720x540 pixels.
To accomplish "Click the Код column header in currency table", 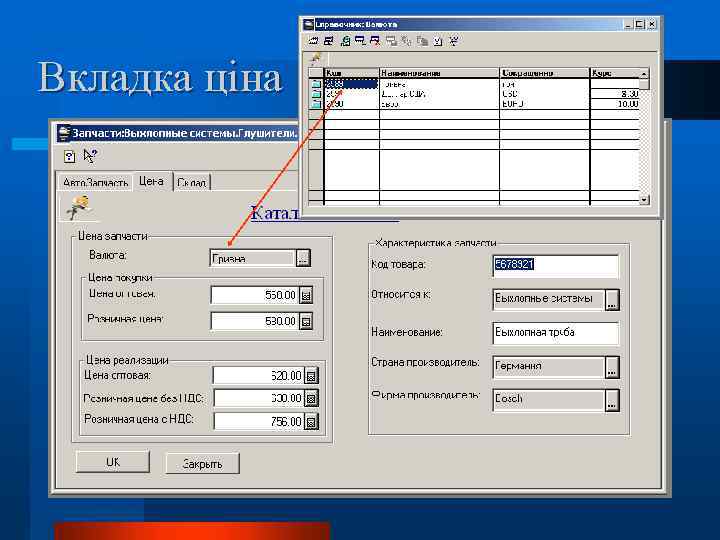I will coord(352,73).
